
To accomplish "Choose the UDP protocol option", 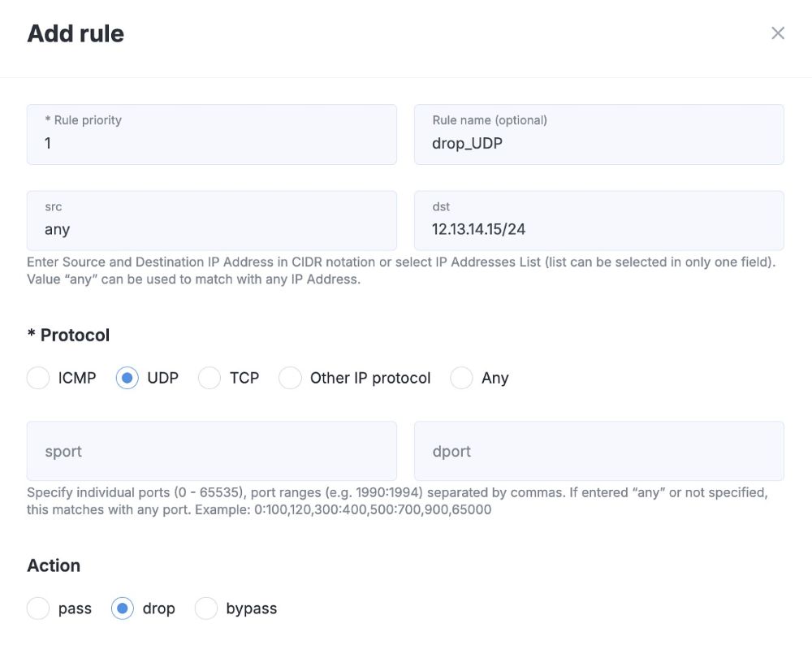I will (x=127, y=378).
